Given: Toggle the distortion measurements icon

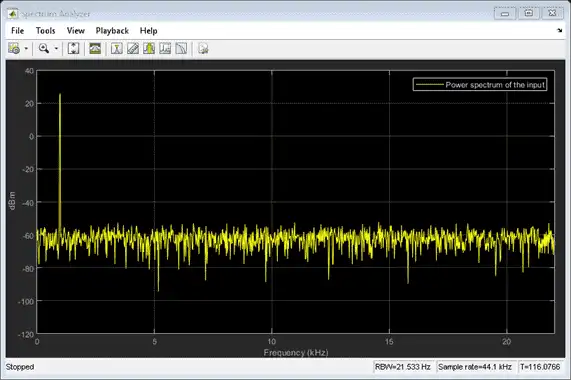Looking at the screenshot, I should click(x=165, y=48).
